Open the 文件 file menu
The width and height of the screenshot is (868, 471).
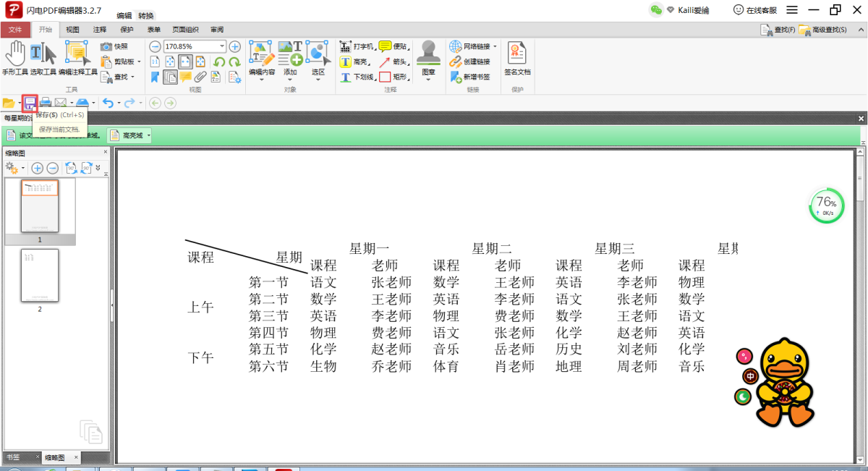(15, 30)
